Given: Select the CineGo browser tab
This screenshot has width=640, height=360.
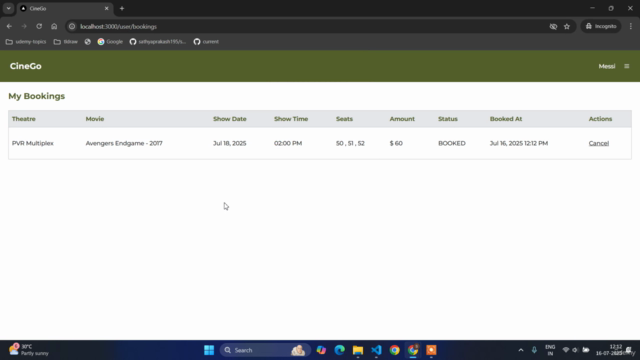Looking at the screenshot, I should pos(64,9).
